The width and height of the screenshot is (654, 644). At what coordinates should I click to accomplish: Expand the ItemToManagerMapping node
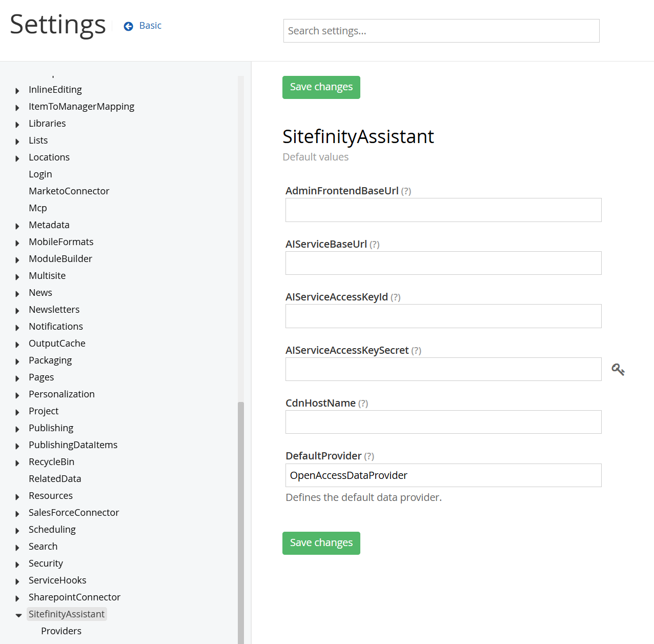17,108
